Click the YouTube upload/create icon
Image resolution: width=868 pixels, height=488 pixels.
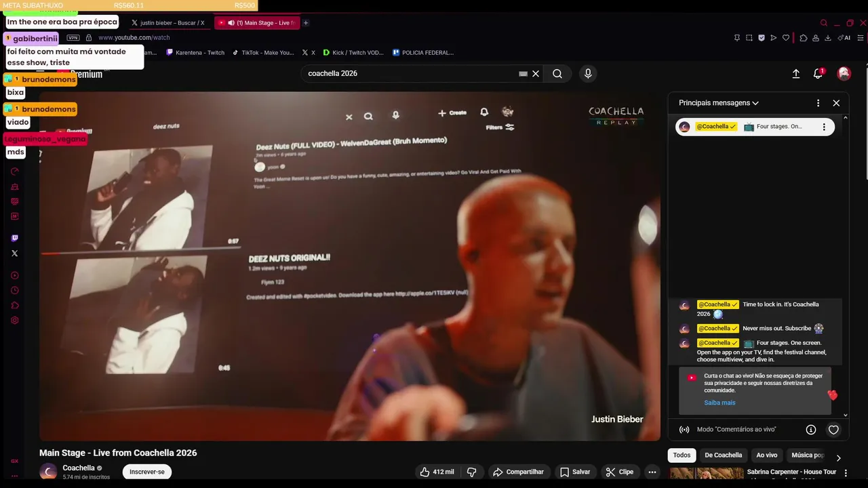[796, 73]
